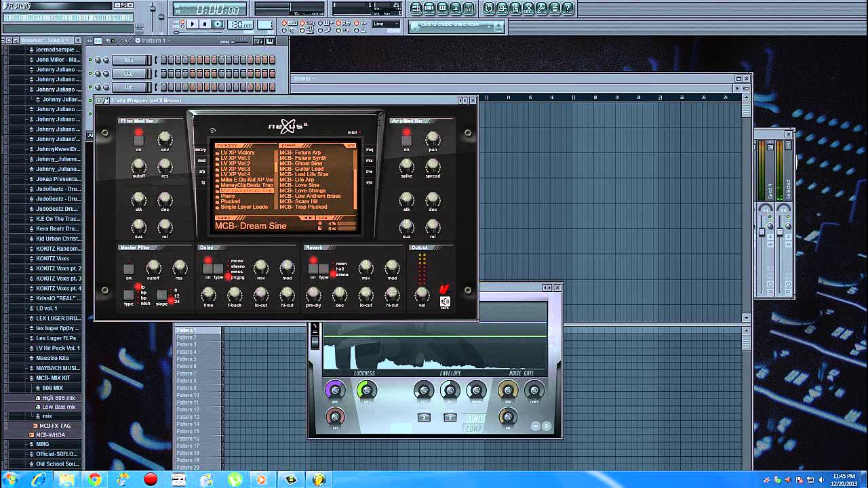The width and height of the screenshot is (868, 488).
Task: Toggle the Filter Modifier on button
Action: click(138, 140)
